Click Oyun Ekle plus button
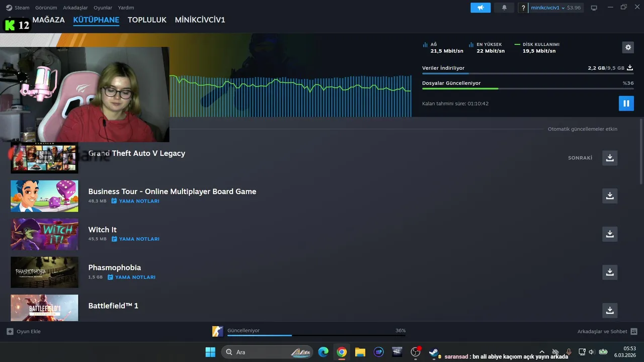 24,331
